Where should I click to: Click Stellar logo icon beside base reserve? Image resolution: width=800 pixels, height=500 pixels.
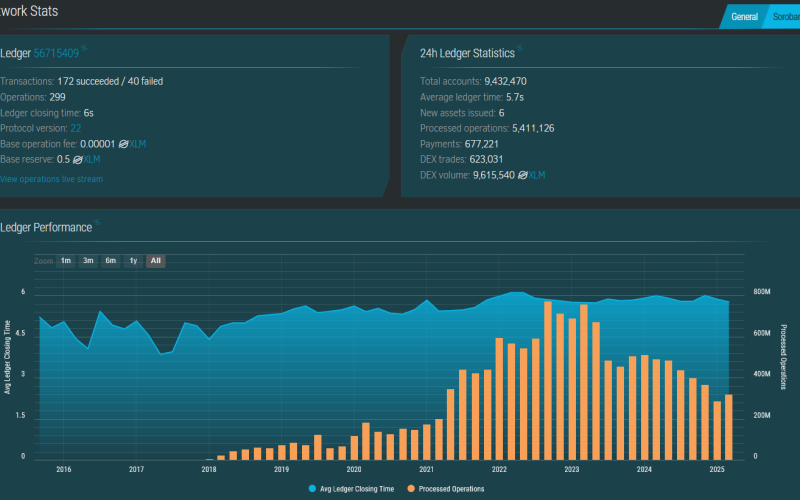click(x=76, y=159)
